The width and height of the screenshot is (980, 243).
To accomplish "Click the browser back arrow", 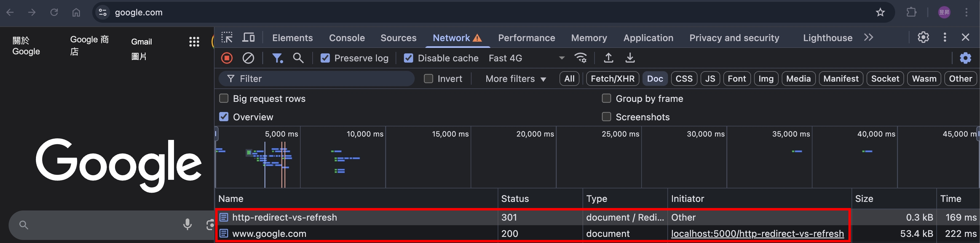I will [10, 13].
